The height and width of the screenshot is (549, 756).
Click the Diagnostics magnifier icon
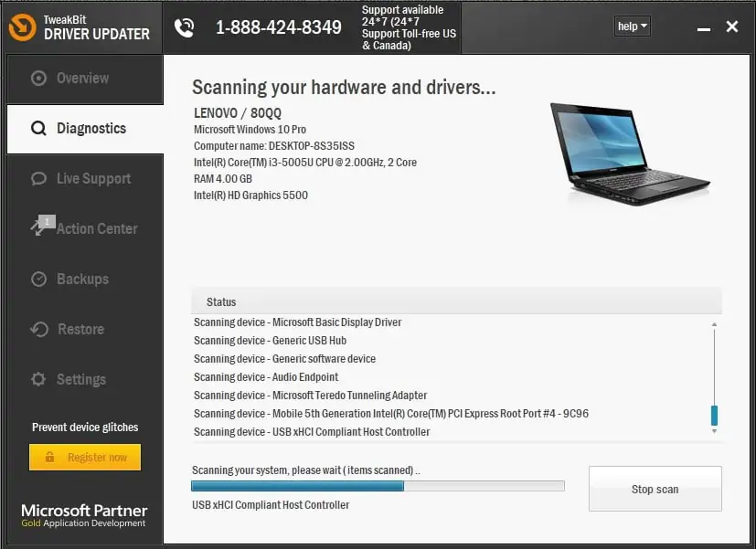38,129
